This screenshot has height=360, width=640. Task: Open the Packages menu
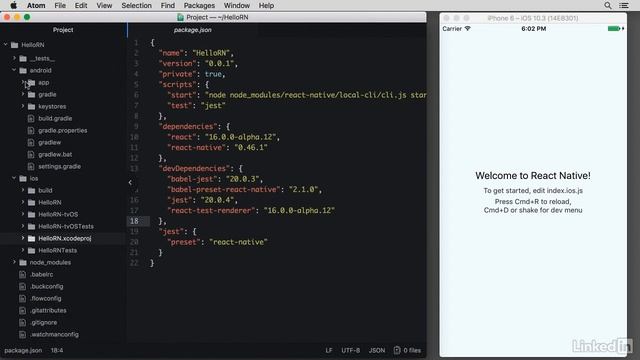pyautogui.click(x=199, y=5)
